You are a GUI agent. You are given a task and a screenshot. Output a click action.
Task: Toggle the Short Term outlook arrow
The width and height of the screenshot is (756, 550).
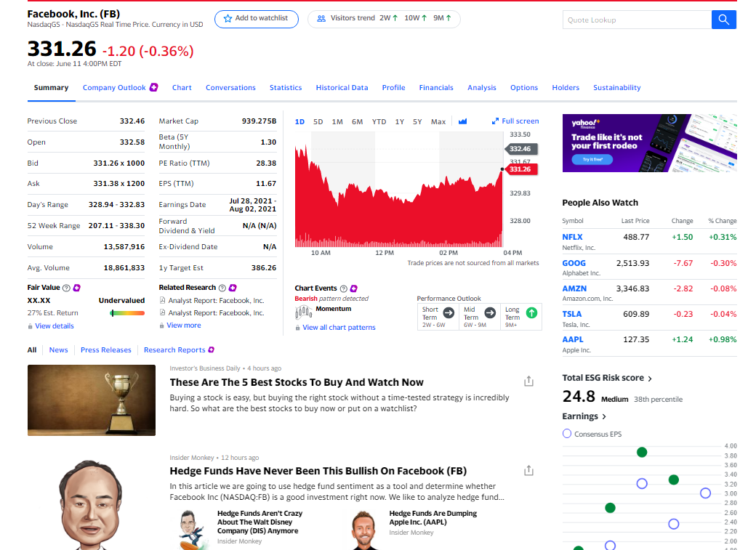[x=449, y=312]
